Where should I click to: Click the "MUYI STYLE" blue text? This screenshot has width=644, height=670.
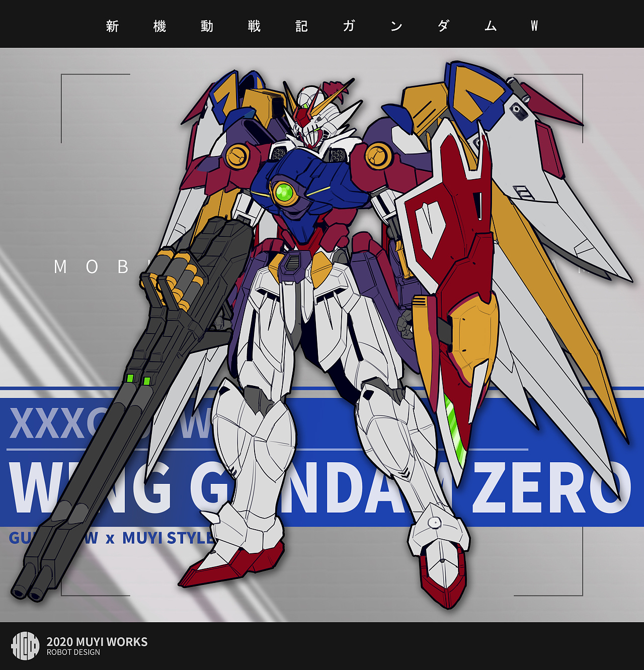click(x=169, y=538)
